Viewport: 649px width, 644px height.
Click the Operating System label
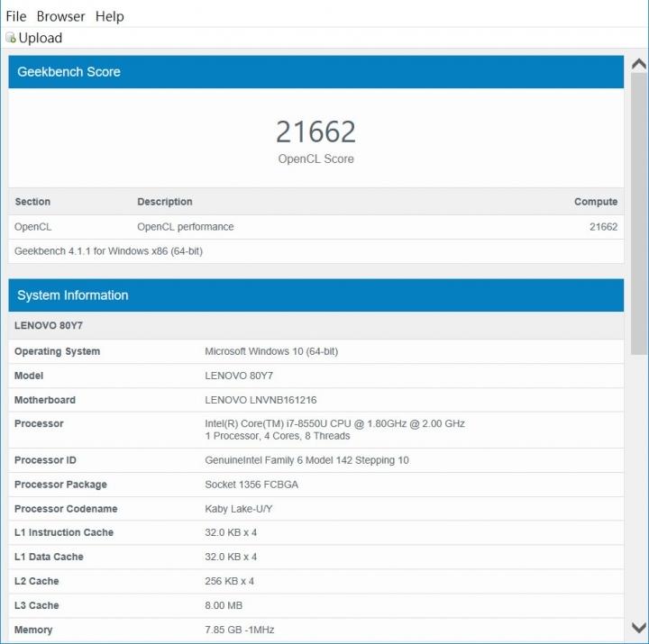(57, 351)
